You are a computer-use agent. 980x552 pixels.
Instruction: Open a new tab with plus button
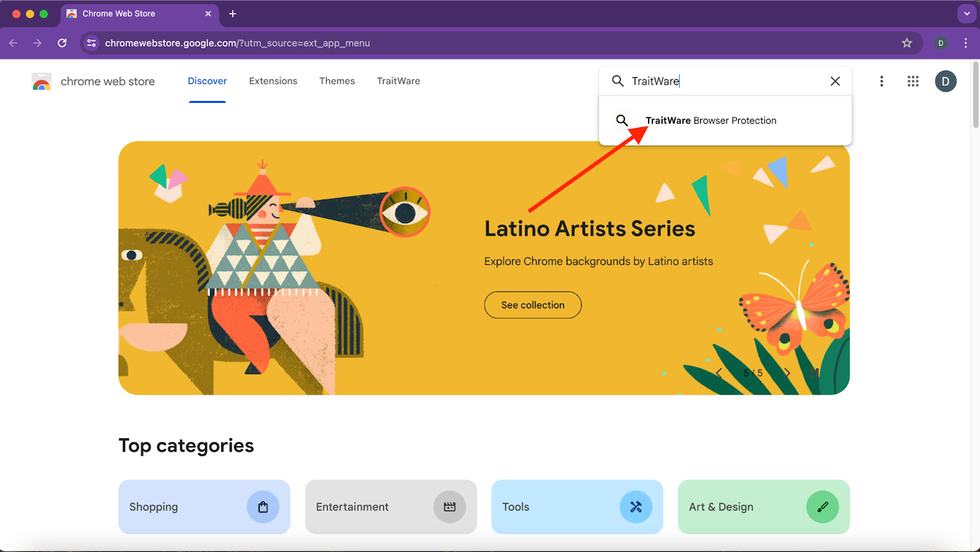tap(233, 13)
